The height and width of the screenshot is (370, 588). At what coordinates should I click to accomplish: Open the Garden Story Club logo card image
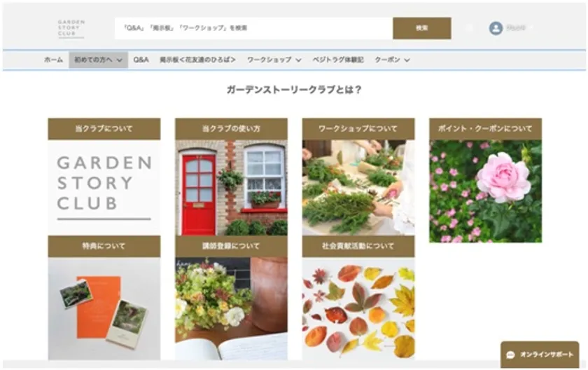click(104, 188)
